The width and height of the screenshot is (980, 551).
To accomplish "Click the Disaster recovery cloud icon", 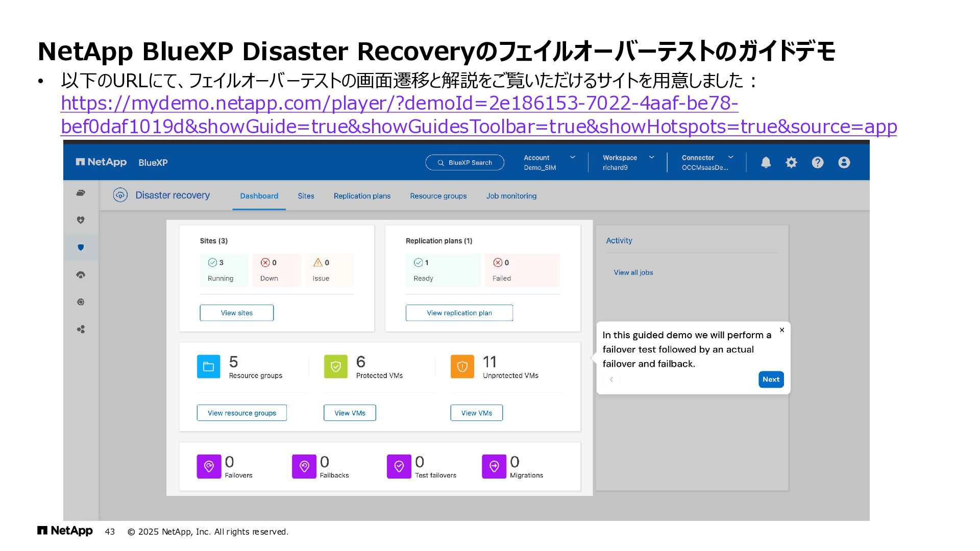I will (120, 195).
